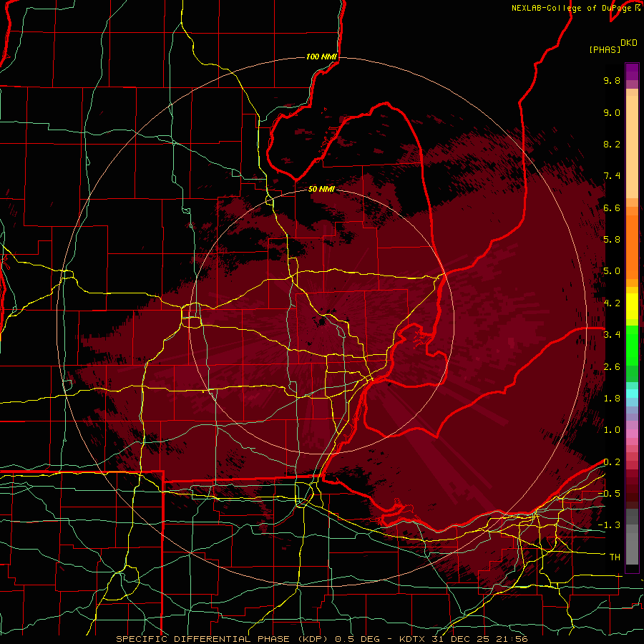Screen dimensions: 644x644
Task: Pick the bright green segment of the color bar
Action: click(x=632, y=345)
